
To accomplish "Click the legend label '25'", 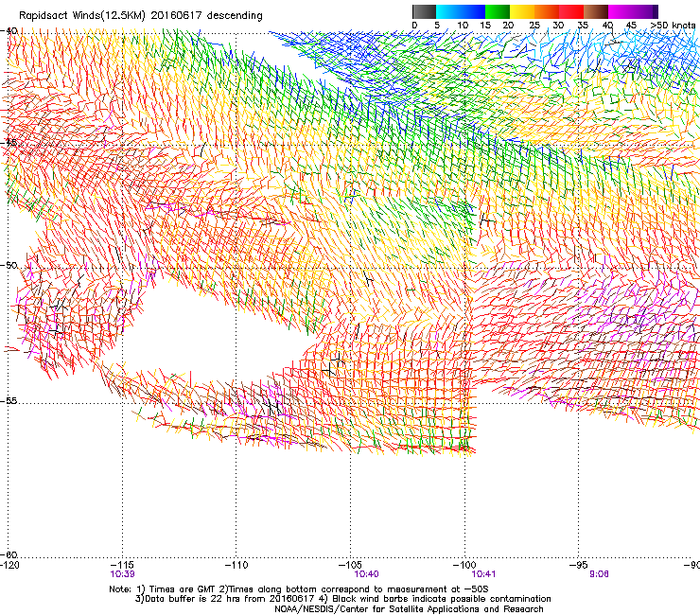I will tap(534, 26).
